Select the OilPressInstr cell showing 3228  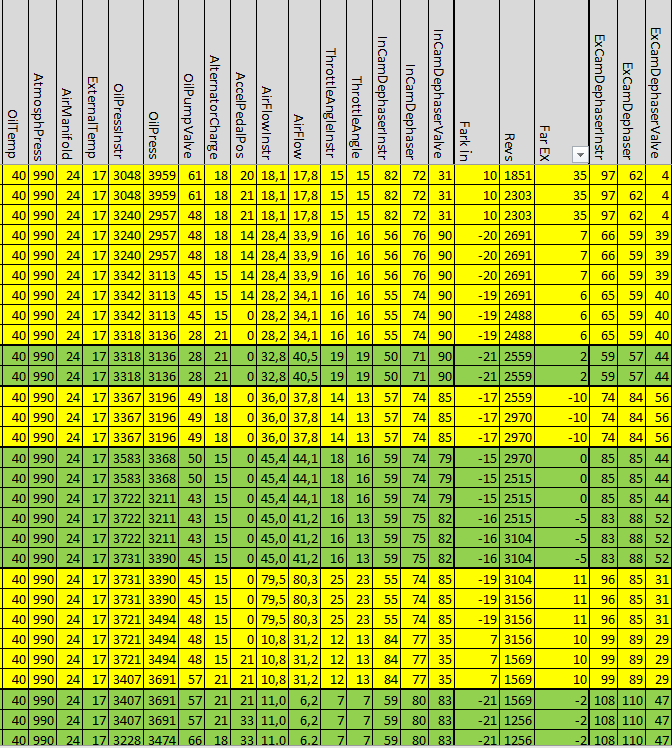[x=126, y=739]
